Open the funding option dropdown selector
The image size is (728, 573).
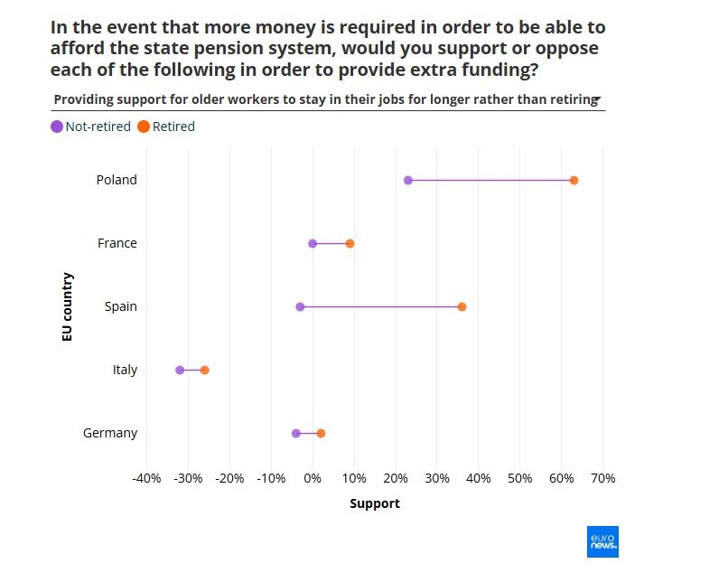325,99
